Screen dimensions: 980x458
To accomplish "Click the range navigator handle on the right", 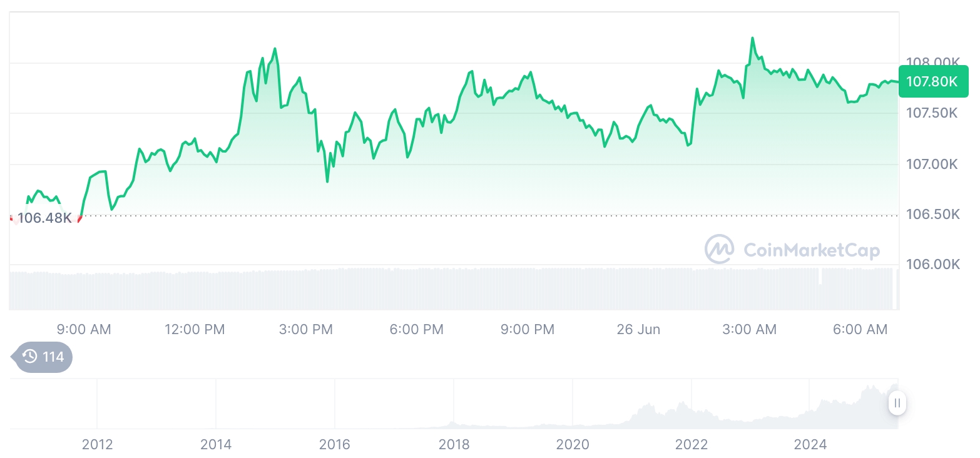I will [897, 404].
